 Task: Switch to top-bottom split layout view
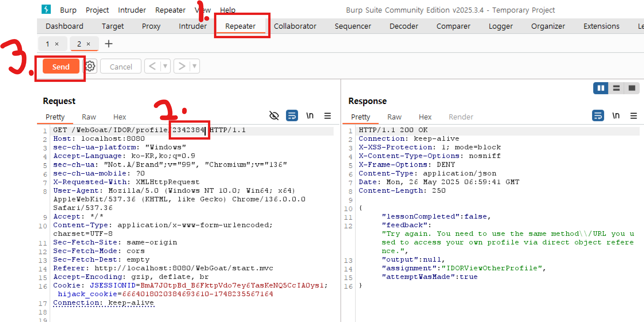[x=616, y=88]
